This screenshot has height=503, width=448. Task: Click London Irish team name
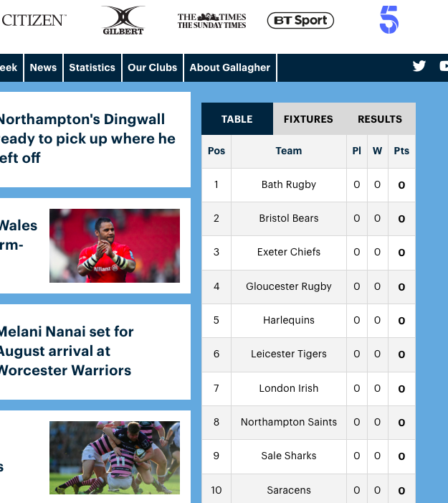[289, 388]
